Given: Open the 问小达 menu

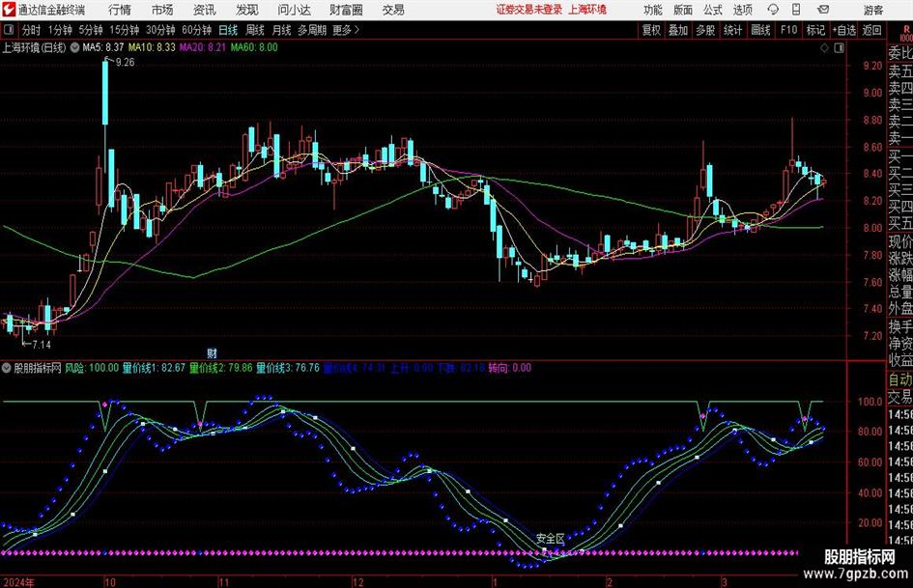Looking at the screenshot, I should pyautogui.click(x=294, y=10).
